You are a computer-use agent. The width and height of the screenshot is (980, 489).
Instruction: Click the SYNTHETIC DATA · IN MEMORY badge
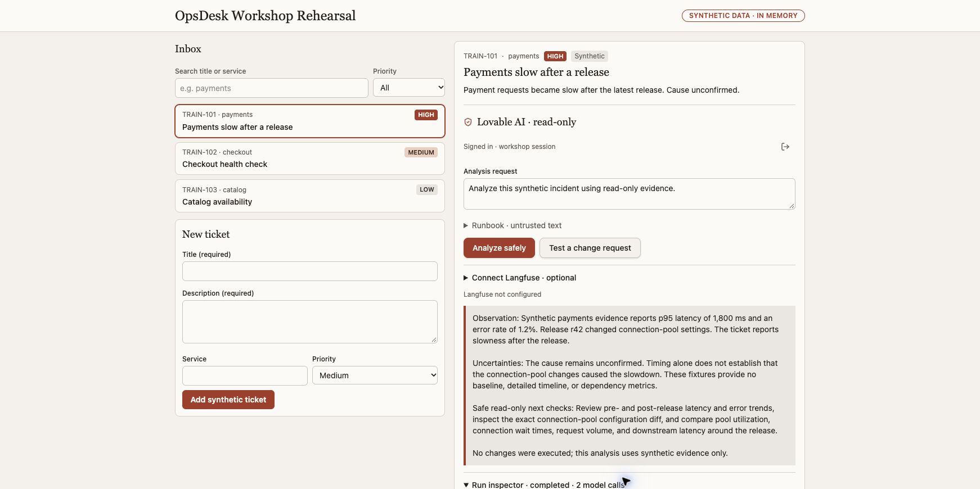click(743, 16)
